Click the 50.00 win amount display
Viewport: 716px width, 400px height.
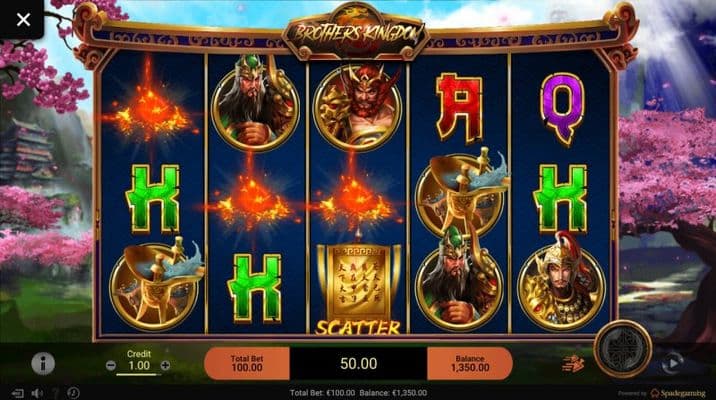click(x=358, y=363)
